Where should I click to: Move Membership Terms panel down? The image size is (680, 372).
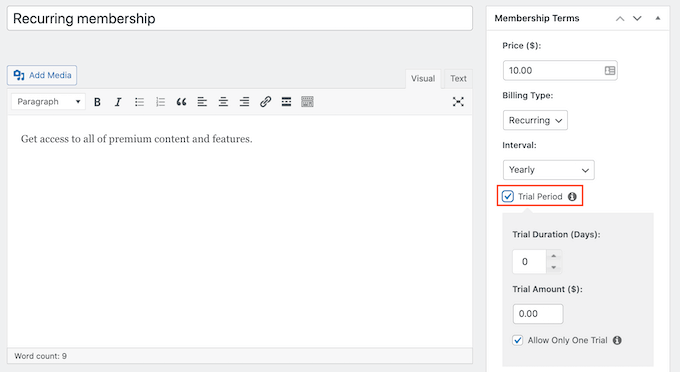click(637, 18)
